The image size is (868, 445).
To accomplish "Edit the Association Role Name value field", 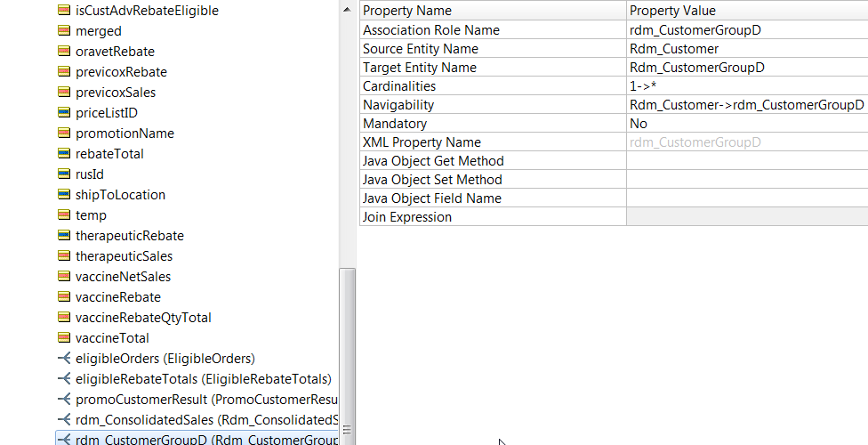I will [747, 30].
